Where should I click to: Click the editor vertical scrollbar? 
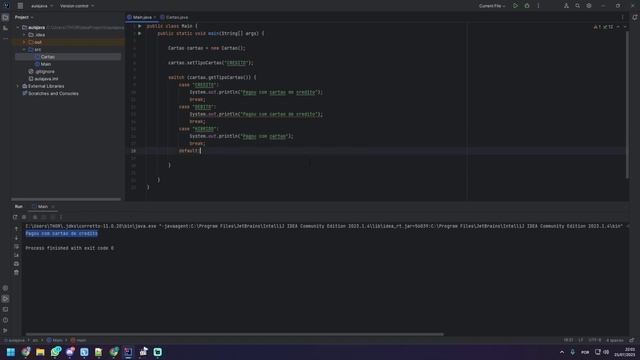[627, 105]
